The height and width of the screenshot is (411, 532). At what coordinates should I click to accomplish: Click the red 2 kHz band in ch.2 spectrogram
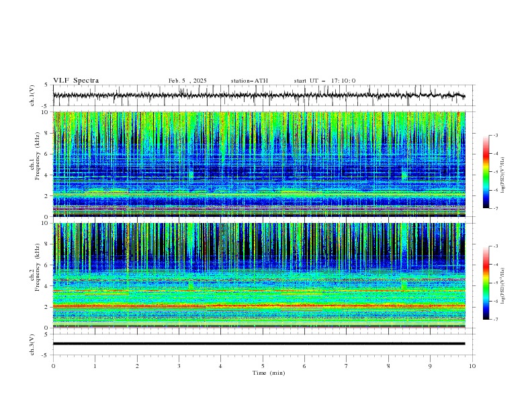coord(259,306)
